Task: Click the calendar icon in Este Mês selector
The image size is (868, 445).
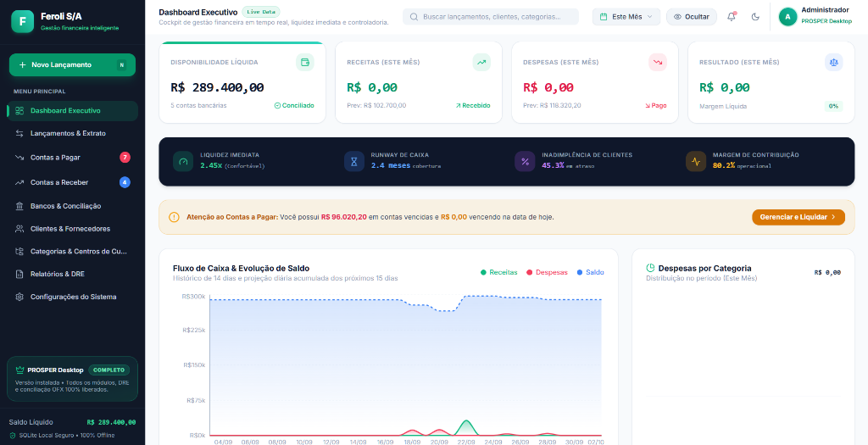Action: pyautogui.click(x=604, y=17)
